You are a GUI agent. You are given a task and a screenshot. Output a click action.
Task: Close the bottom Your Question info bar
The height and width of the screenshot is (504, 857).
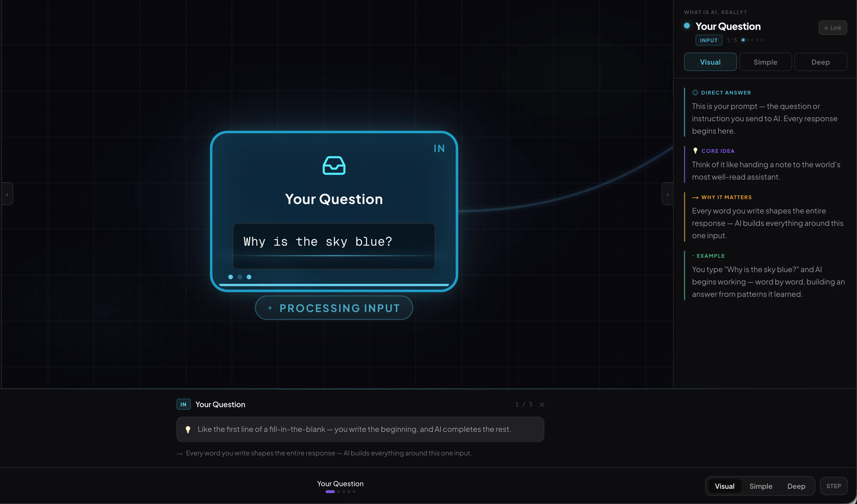[542, 405]
